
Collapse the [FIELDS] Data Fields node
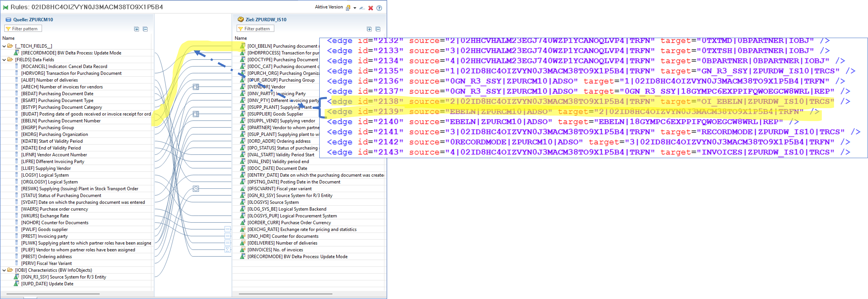4,60
